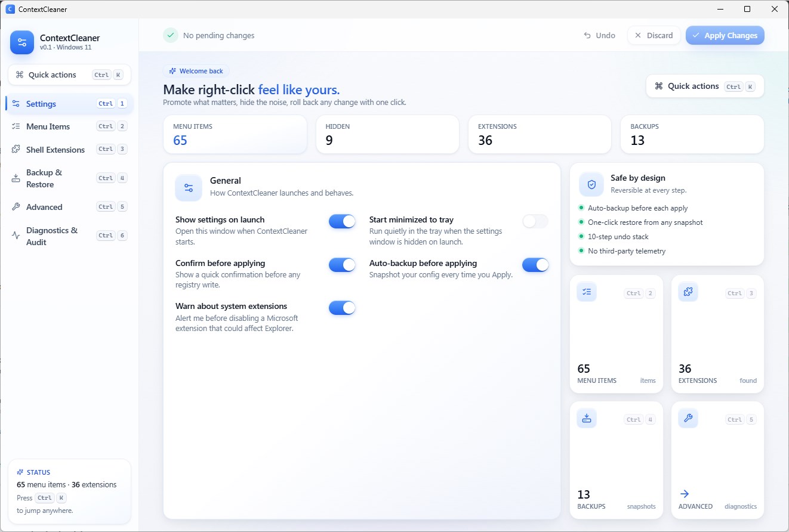789x532 pixels.
Task: Toggle Confirm before applying switch
Action: [342, 265]
